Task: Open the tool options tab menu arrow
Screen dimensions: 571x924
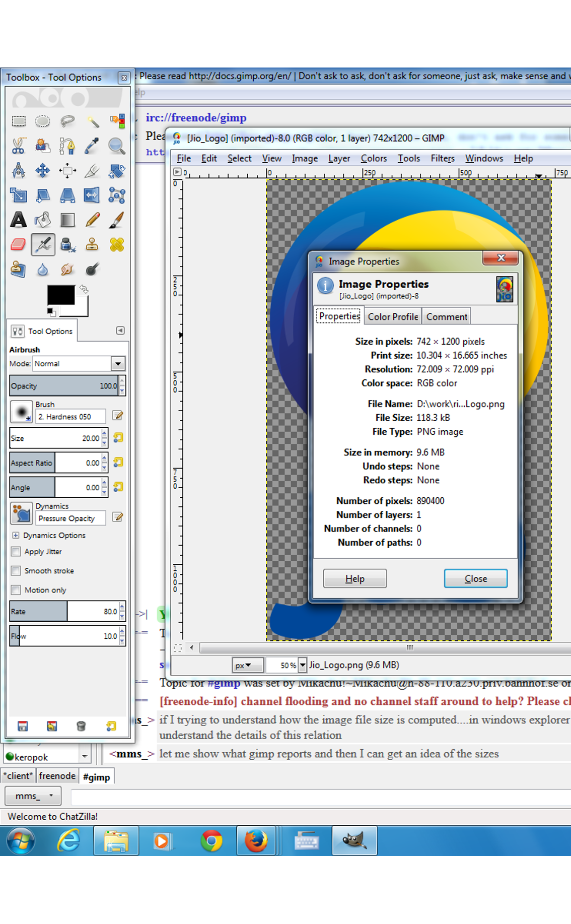Action: [x=120, y=331]
